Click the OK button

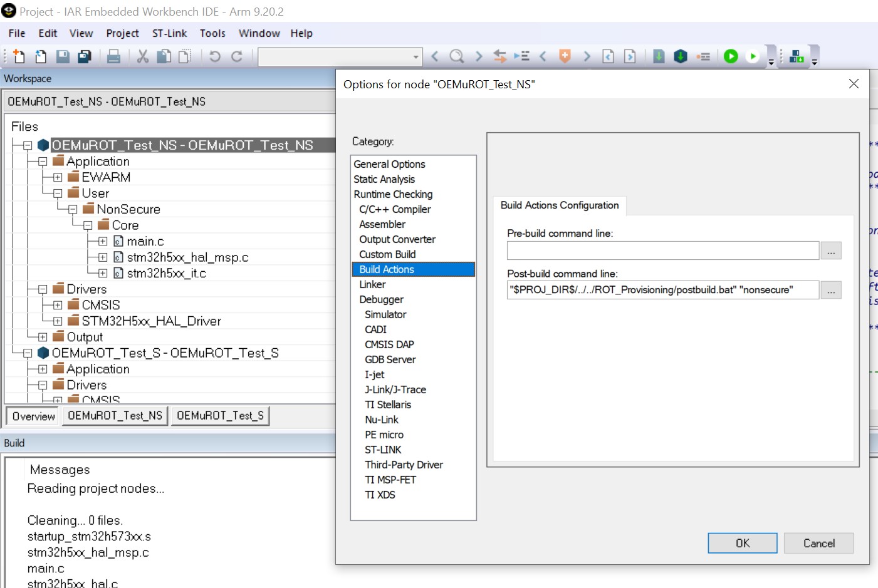743,543
